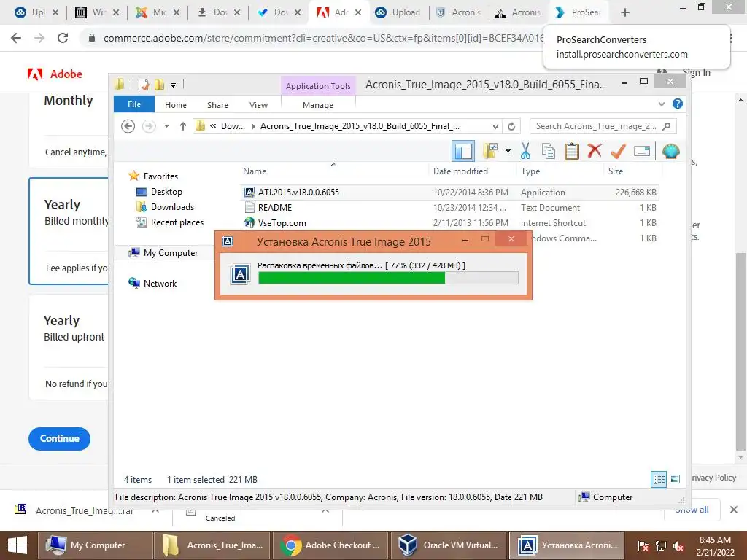The image size is (747, 560).
Task: Open recent locations dropdown beside Forward arrow
Action: click(x=166, y=126)
